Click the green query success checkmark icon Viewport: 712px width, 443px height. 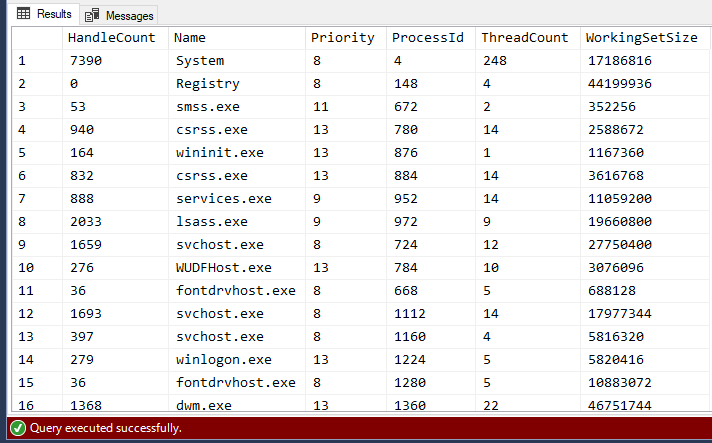click(x=18, y=428)
